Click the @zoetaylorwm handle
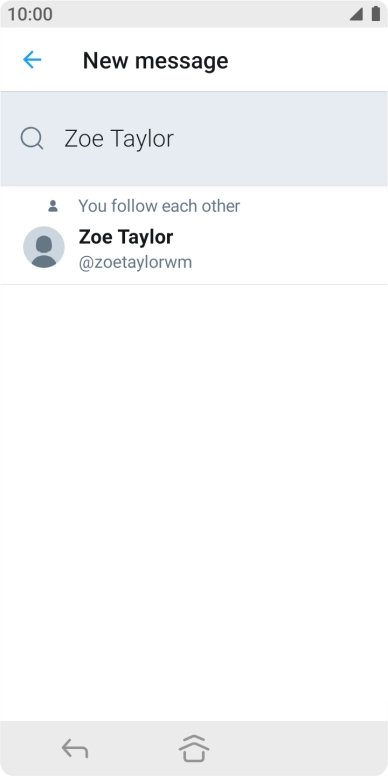This screenshot has width=388, height=776. 135,262
